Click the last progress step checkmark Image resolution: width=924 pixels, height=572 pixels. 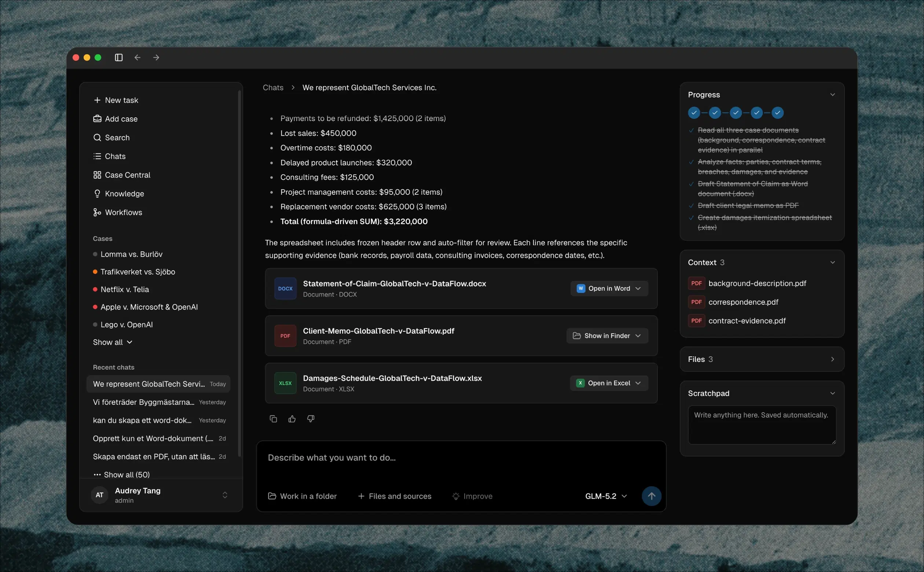778,113
